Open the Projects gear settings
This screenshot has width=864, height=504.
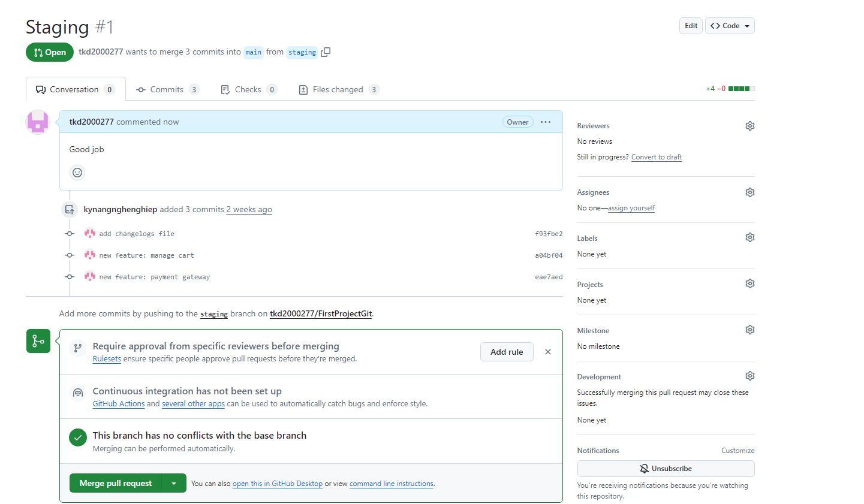(749, 284)
